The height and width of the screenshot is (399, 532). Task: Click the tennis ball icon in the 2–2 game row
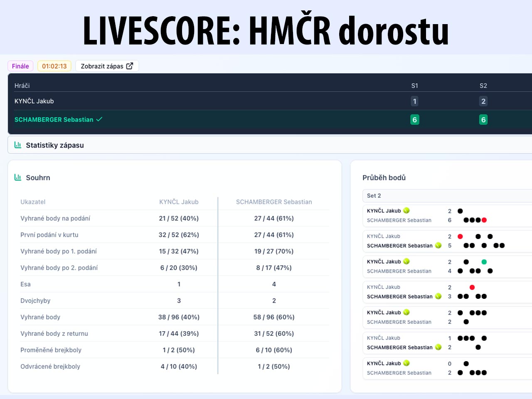click(406, 313)
